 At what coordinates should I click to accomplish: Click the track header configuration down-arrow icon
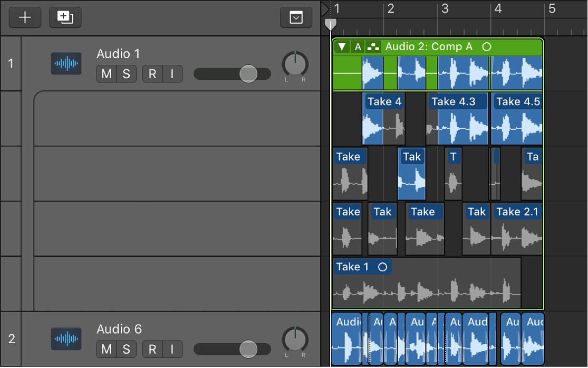296,17
